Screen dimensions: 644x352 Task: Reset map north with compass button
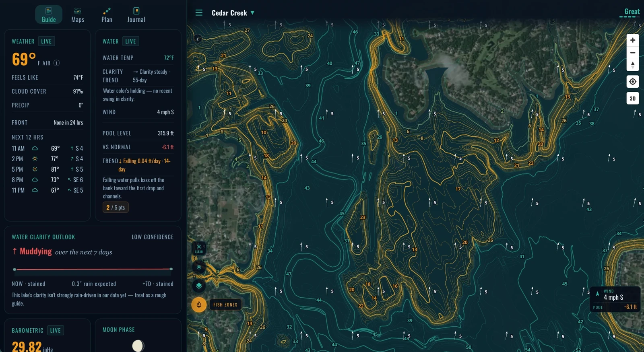pyautogui.click(x=633, y=65)
